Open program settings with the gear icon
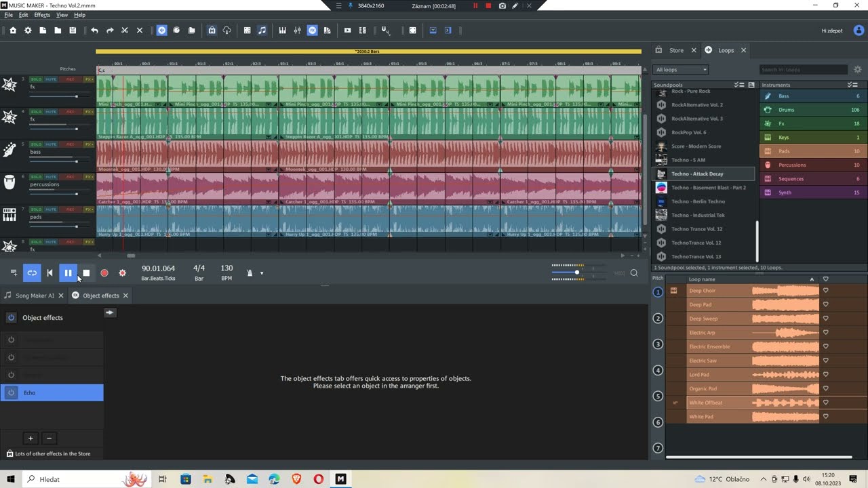This screenshot has width=868, height=488. point(28,30)
